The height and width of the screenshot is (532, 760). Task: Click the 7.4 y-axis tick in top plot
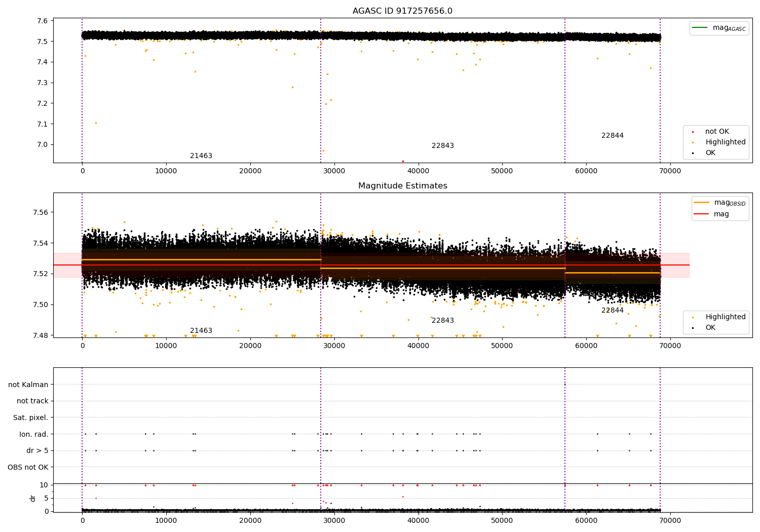(43, 62)
